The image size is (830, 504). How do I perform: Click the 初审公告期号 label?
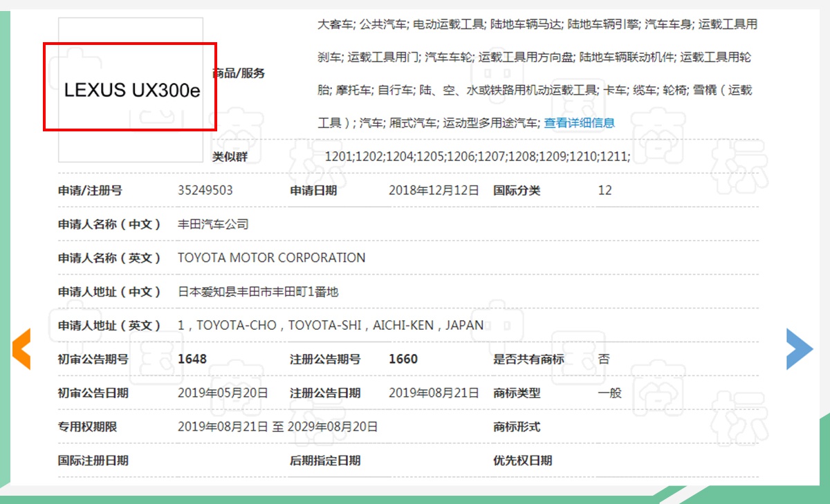(93, 359)
